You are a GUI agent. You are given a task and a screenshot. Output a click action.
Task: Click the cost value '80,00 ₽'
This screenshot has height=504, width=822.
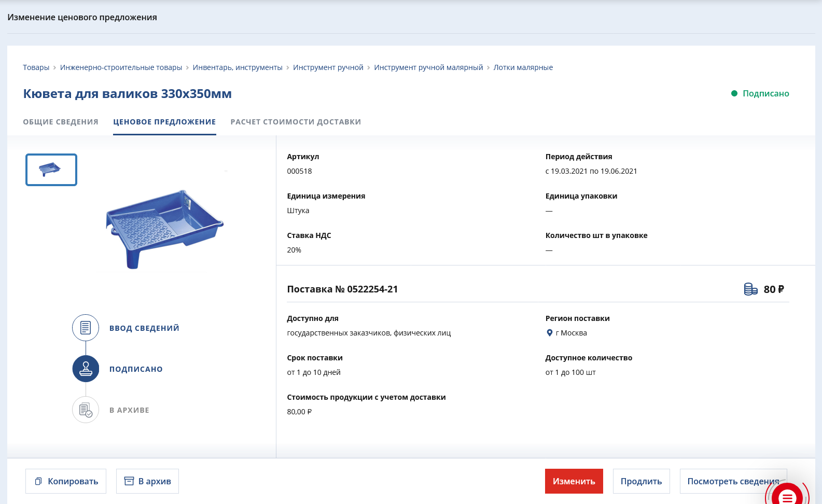click(x=299, y=412)
